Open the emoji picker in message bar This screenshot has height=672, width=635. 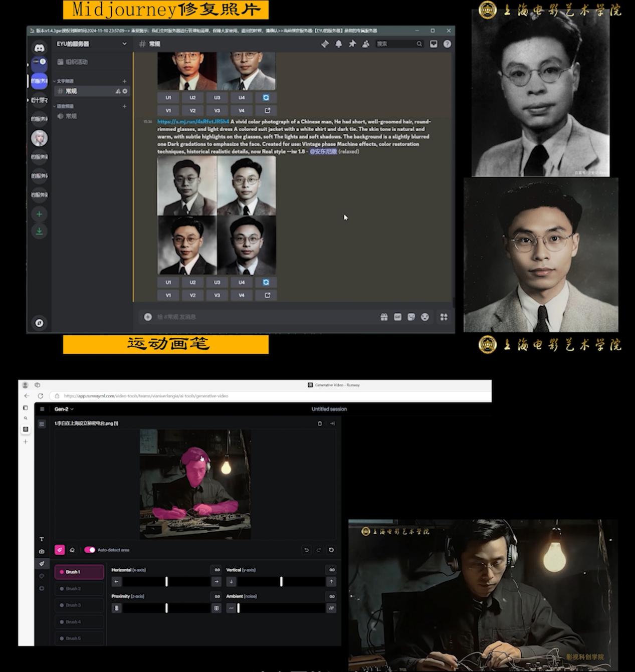click(x=425, y=317)
